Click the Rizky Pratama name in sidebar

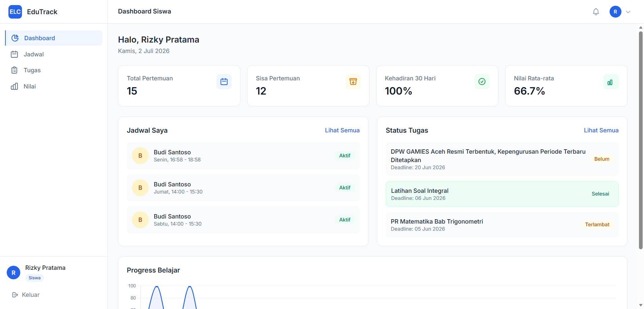tap(45, 268)
